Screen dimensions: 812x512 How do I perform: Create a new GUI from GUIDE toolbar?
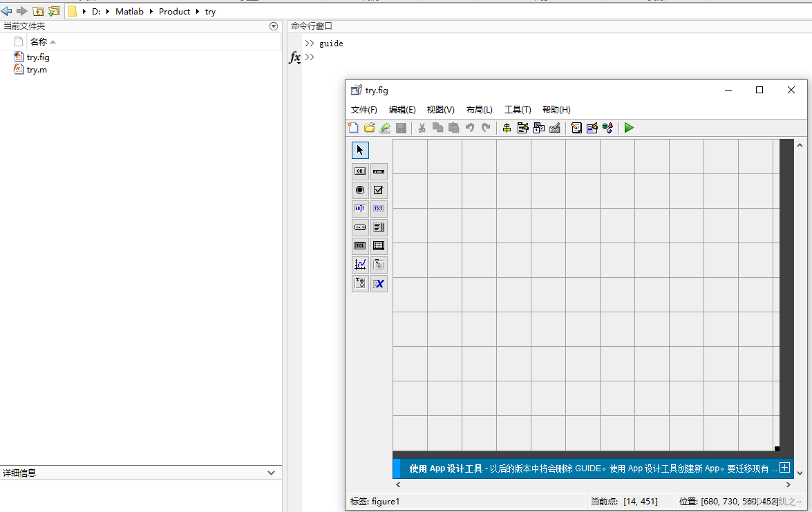click(x=353, y=128)
